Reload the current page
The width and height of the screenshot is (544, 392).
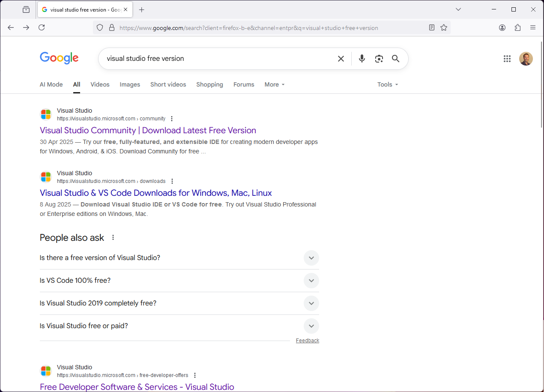(42, 27)
